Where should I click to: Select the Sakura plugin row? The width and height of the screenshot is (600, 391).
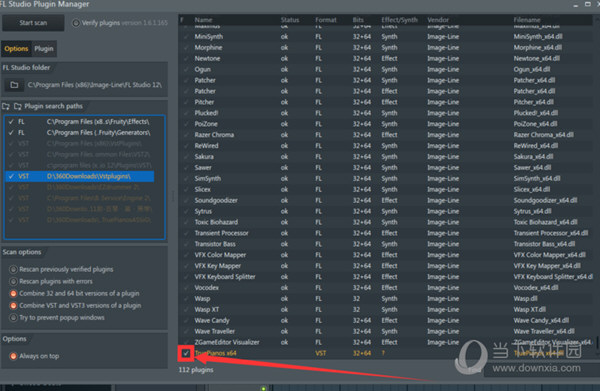(x=386, y=156)
